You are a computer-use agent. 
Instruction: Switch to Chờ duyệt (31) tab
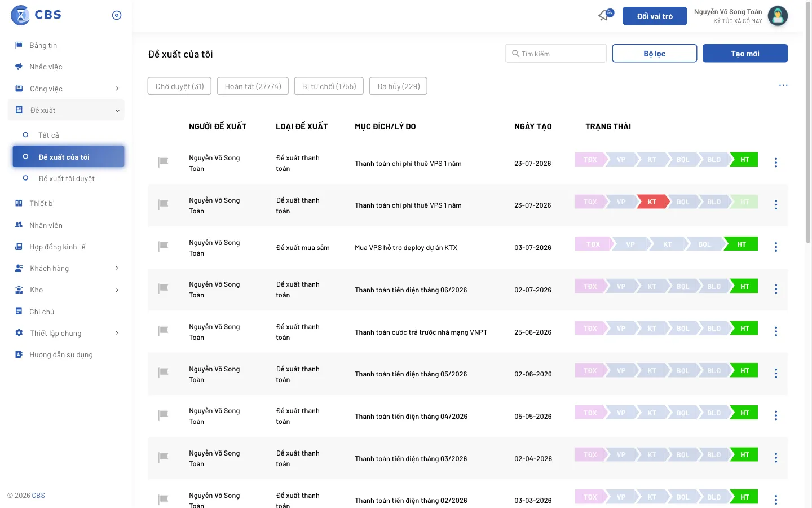pyautogui.click(x=180, y=86)
